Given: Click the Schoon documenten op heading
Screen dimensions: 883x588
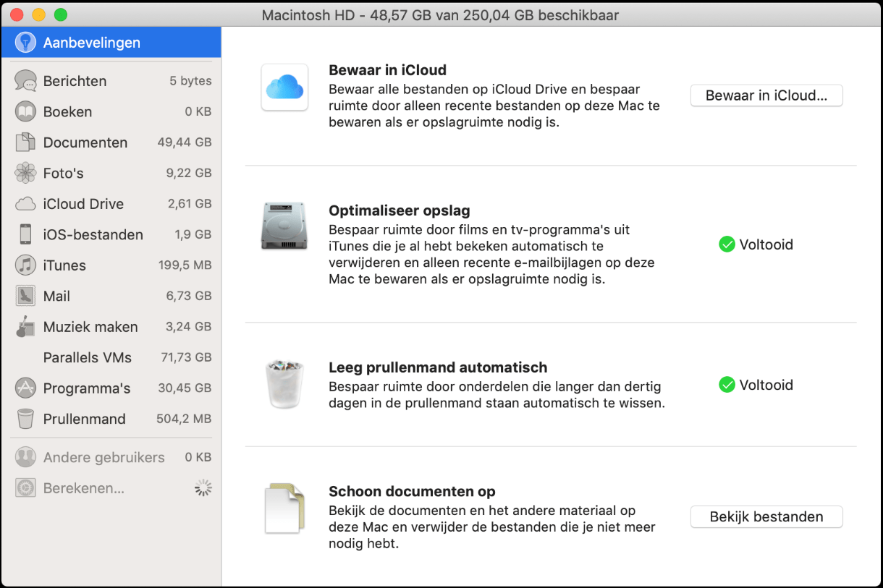Looking at the screenshot, I should 412,491.
